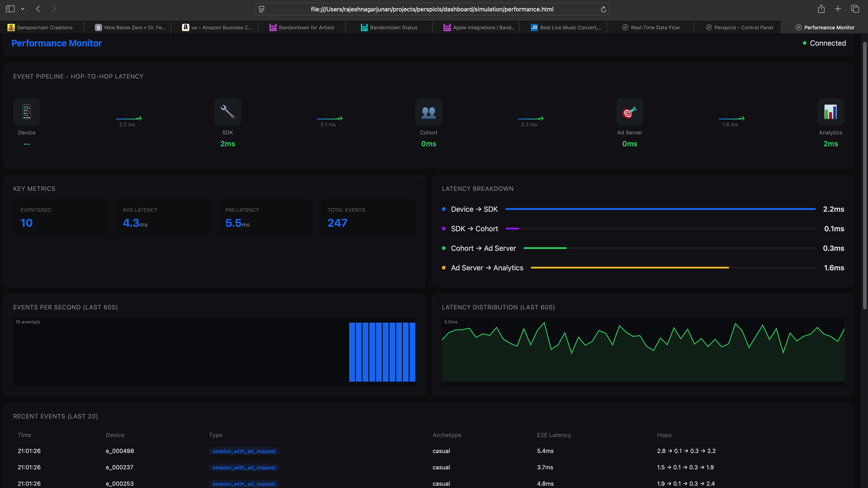
Task: Switch to the Bandsintown Status tab
Action: tap(389, 27)
